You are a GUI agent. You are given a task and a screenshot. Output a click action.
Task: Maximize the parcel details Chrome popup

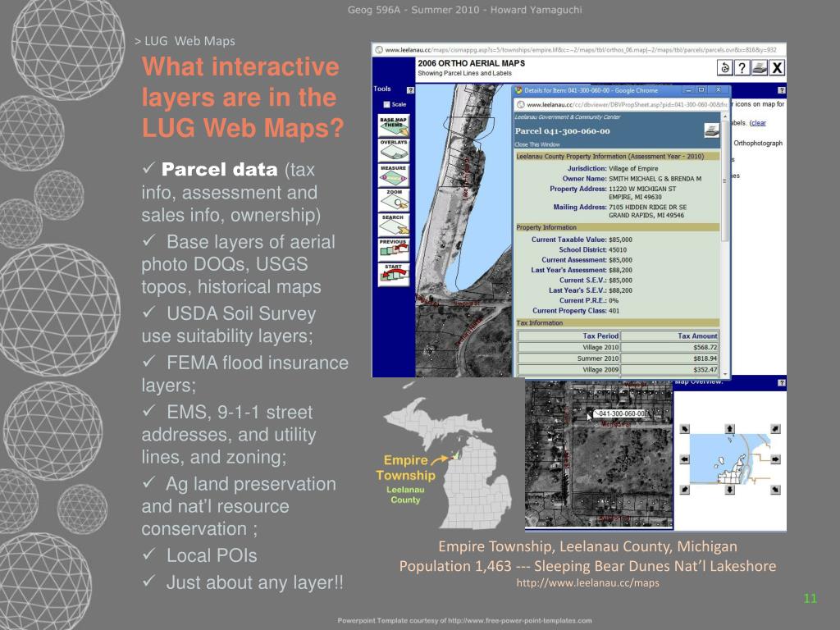701,90
